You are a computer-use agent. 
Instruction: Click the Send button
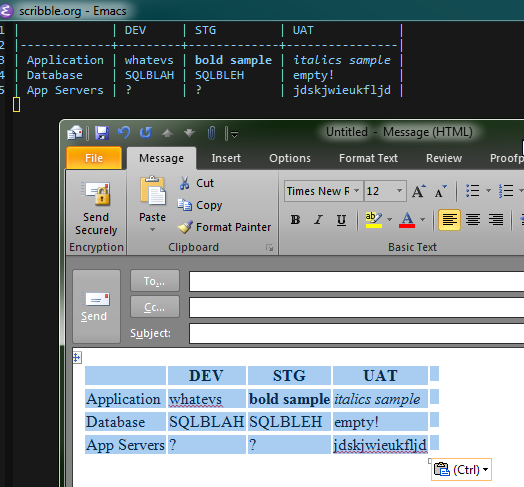point(96,307)
